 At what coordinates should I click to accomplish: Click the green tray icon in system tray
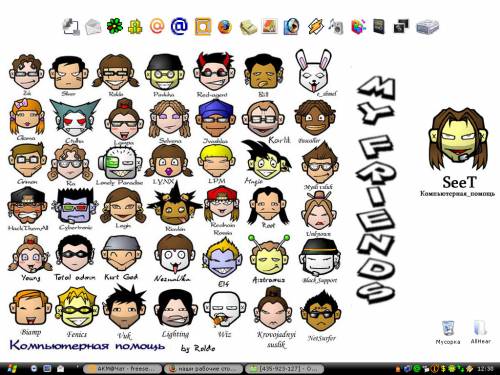coord(417,369)
